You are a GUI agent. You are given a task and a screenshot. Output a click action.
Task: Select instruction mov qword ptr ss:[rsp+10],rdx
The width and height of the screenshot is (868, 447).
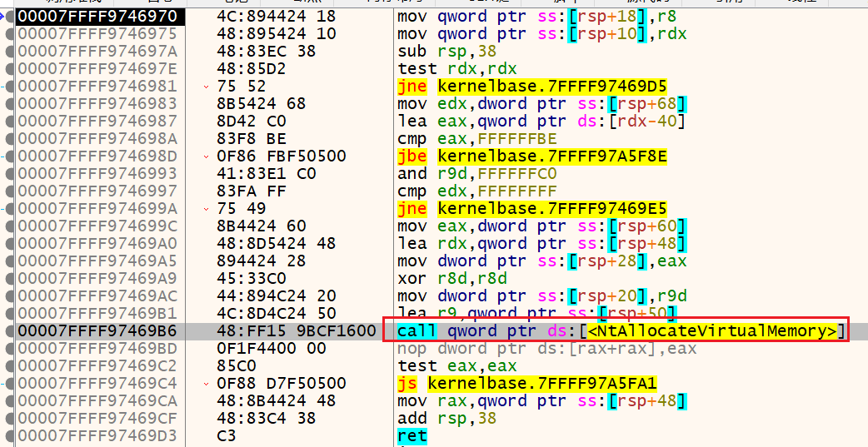point(542,34)
